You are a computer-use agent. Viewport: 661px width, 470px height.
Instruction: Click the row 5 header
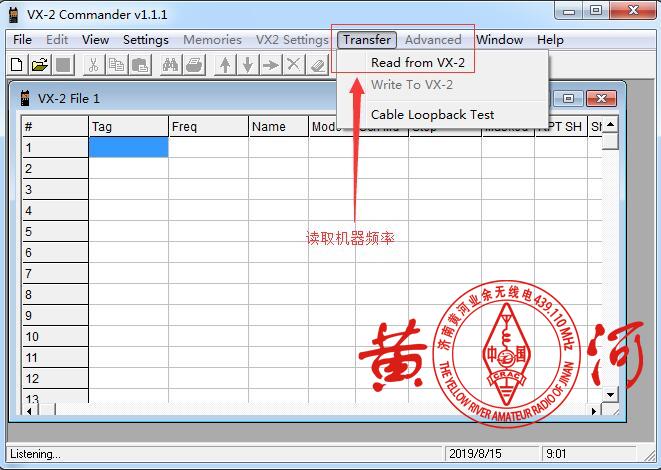coord(54,231)
